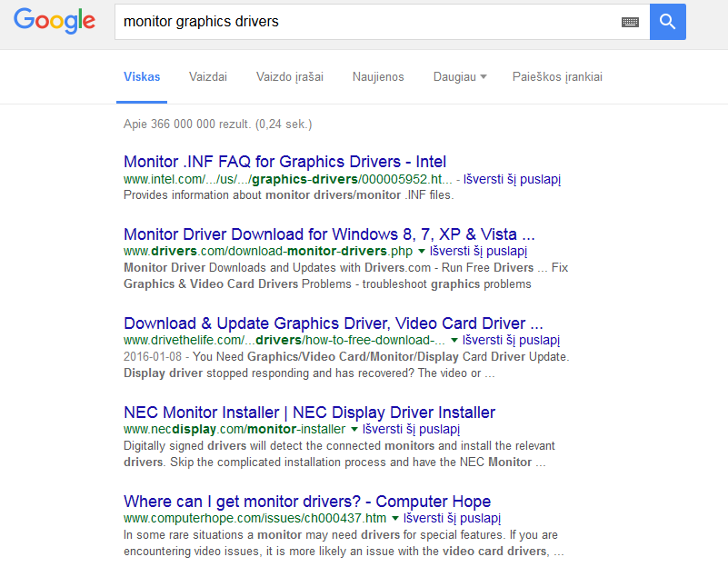Select the Viskas tab
Viewport: 728px width, 567px height.
coord(142,76)
